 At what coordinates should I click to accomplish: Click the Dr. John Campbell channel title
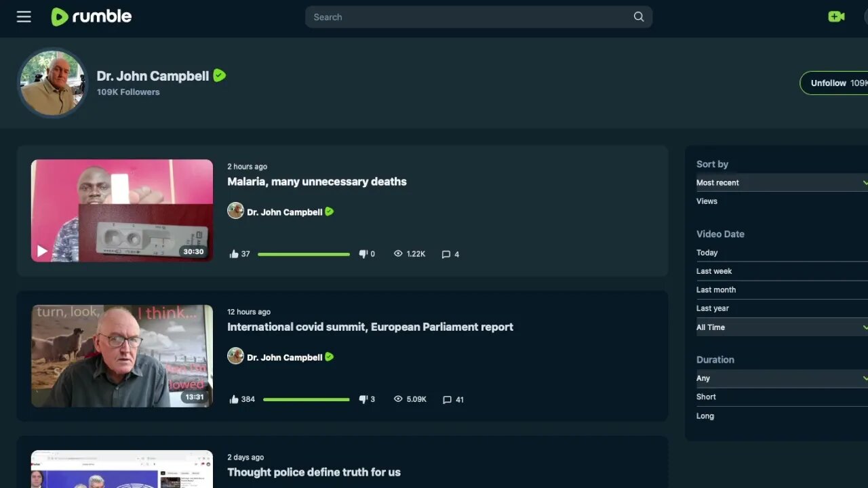tap(153, 76)
